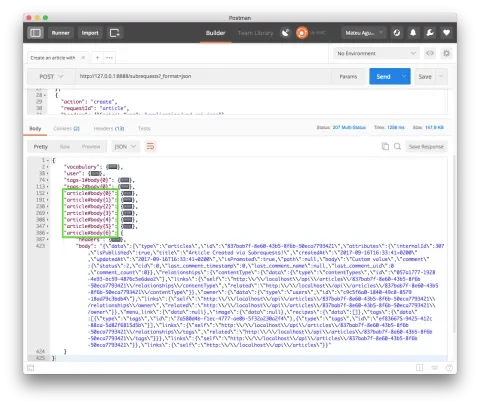Open the JSON format dropdown

click(x=125, y=147)
